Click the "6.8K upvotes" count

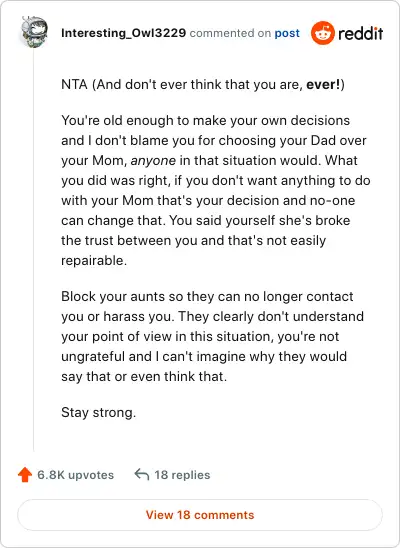(x=75, y=475)
